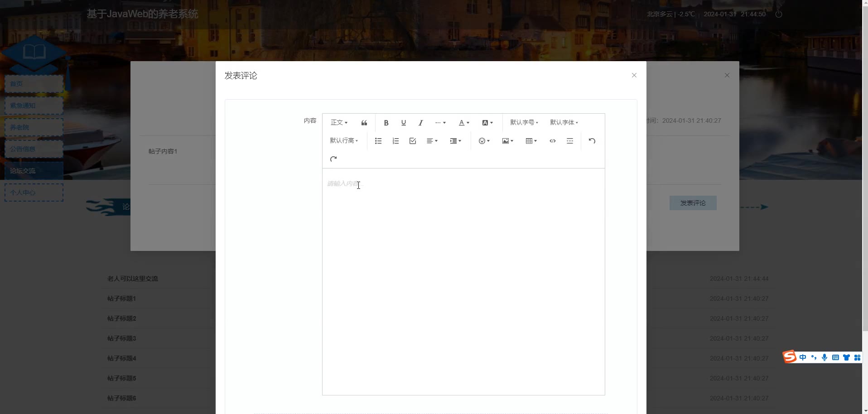This screenshot has width=868, height=414.
Task: Open the insert image menu
Action: pos(508,141)
